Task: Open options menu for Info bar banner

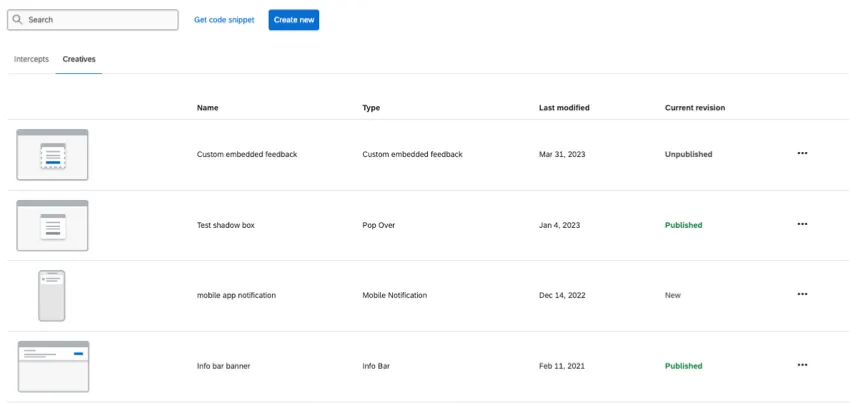Action: point(802,366)
